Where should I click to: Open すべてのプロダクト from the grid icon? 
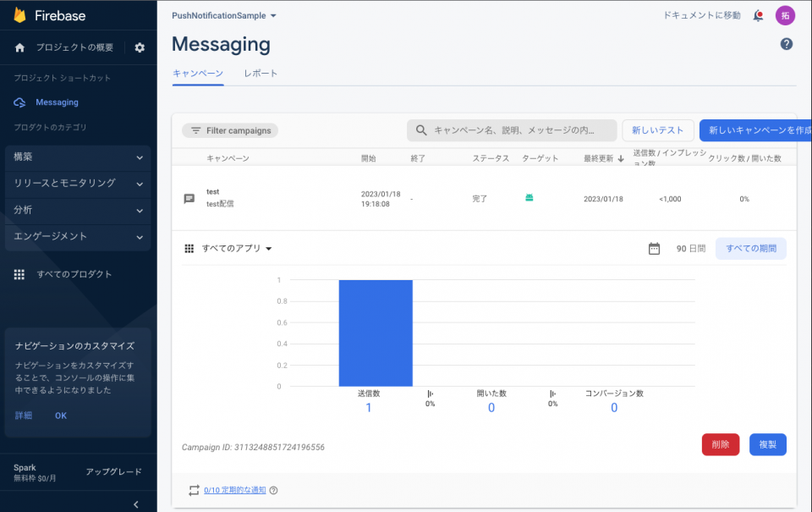[19, 274]
